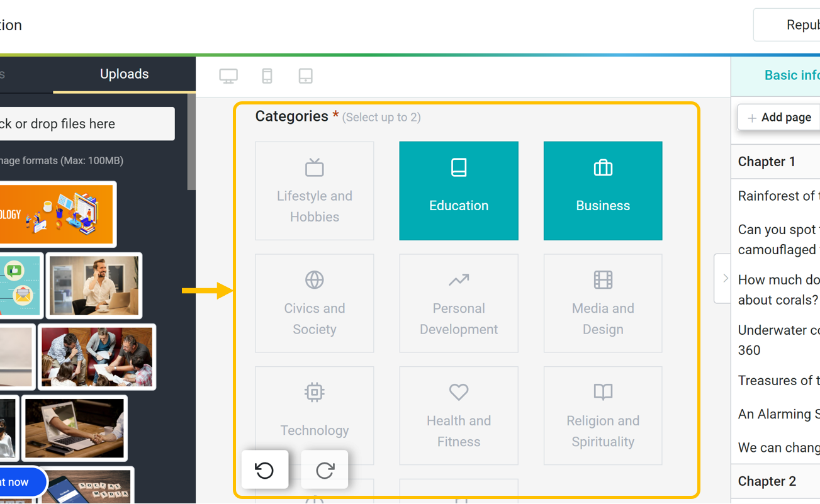Select the team meeting on sofa thumbnail
Viewport: 820px width, 504px height.
tap(97, 357)
